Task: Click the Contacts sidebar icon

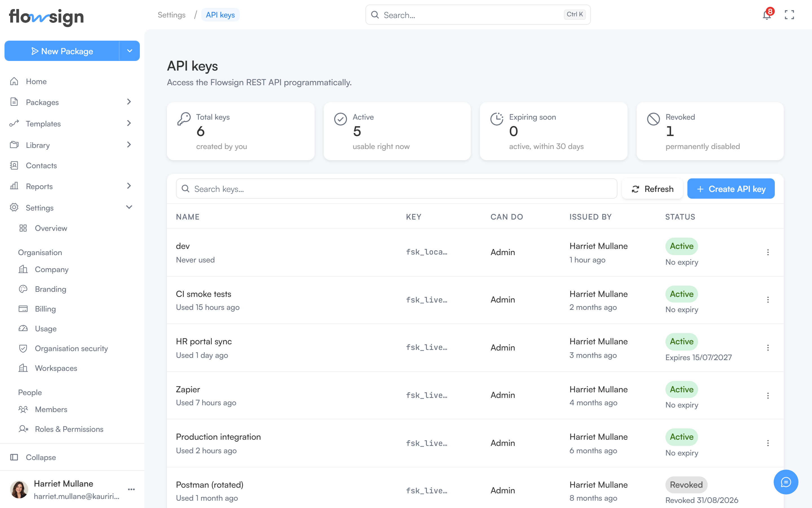Action: pyautogui.click(x=14, y=165)
